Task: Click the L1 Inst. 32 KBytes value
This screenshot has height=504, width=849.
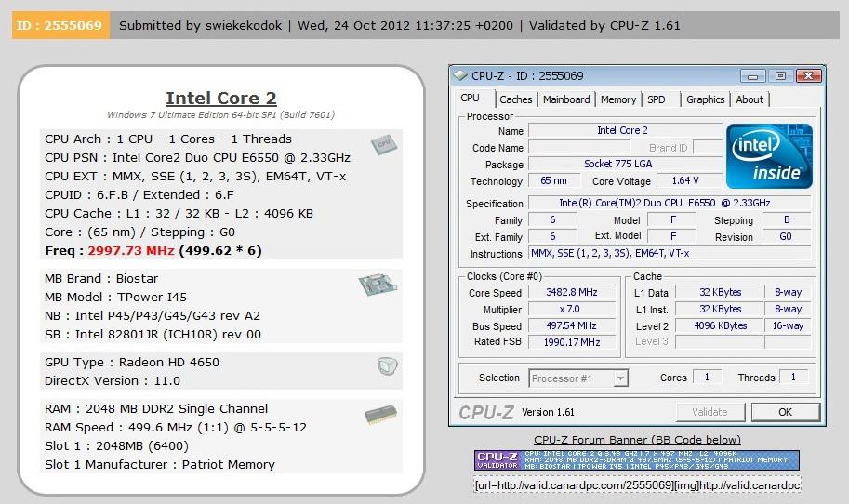Action: [x=720, y=309]
